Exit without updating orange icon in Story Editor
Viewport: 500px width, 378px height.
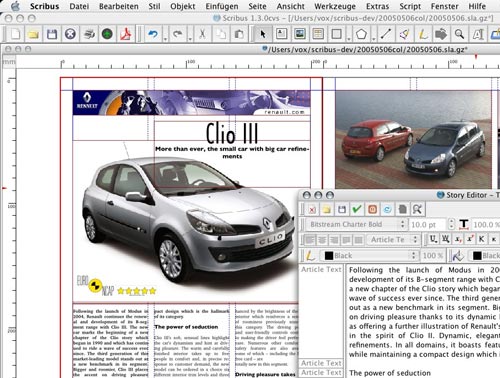pyautogui.click(x=372, y=209)
